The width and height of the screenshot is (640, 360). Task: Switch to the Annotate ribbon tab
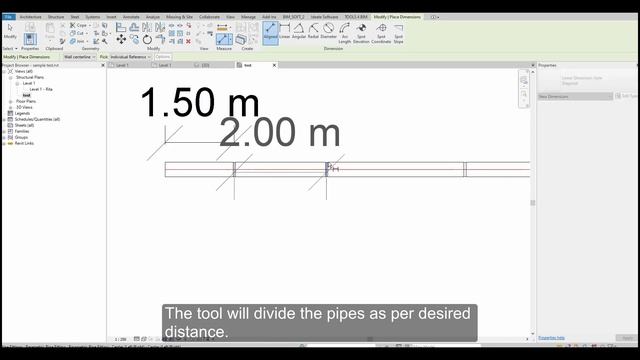pyautogui.click(x=131, y=17)
